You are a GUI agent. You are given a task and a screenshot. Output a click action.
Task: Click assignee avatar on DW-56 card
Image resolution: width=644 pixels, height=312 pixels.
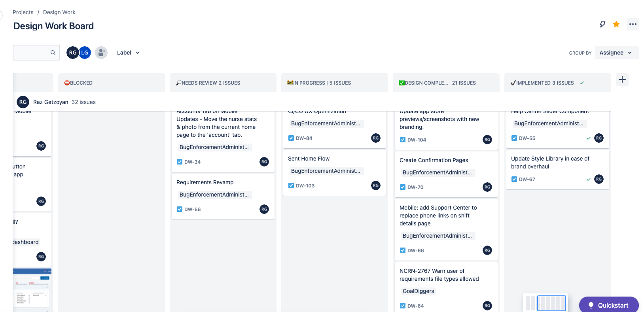click(x=264, y=209)
